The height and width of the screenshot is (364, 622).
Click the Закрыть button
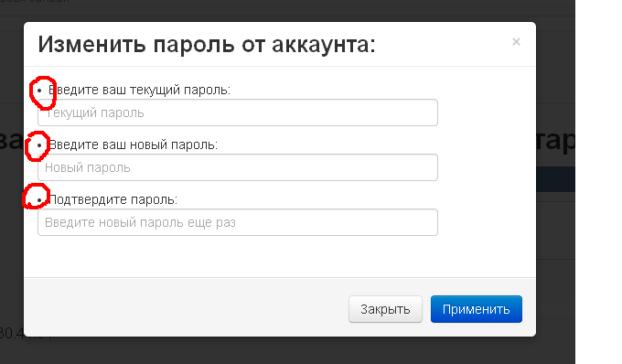(x=385, y=309)
